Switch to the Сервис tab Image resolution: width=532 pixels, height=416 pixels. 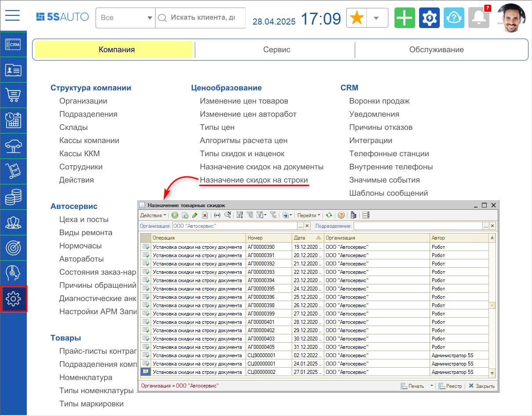click(276, 50)
